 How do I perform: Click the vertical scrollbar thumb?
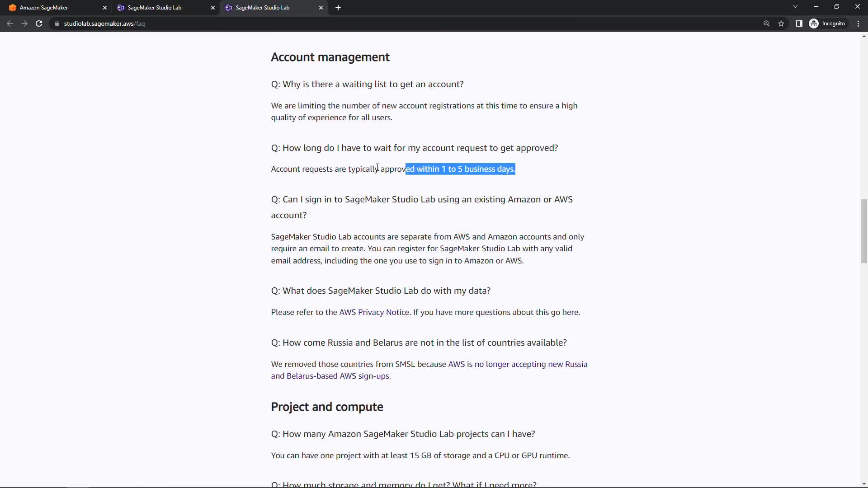[863, 230]
